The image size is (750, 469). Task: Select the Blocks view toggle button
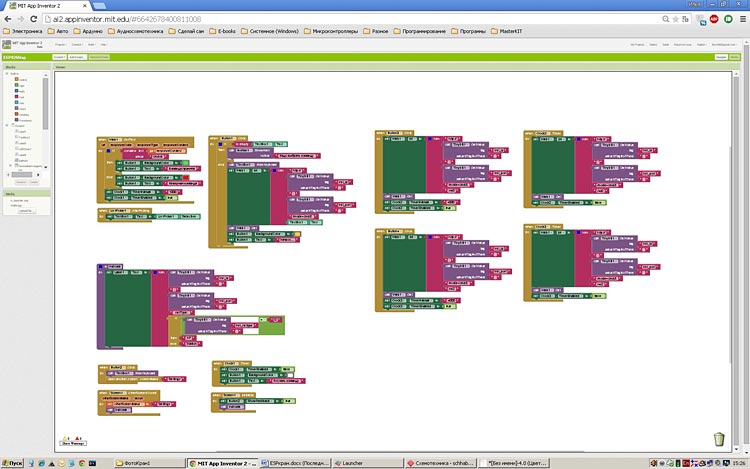[x=735, y=58]
